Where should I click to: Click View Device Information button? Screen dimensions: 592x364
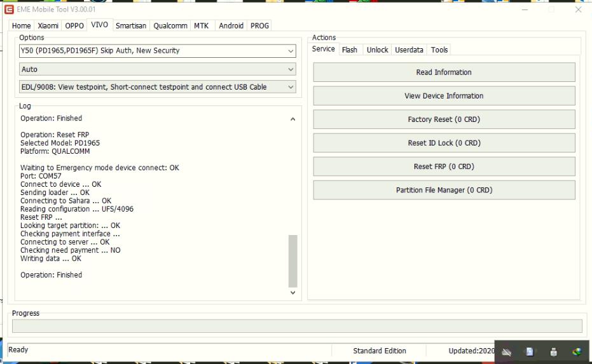pyautogui.click(x=444, y=96)
